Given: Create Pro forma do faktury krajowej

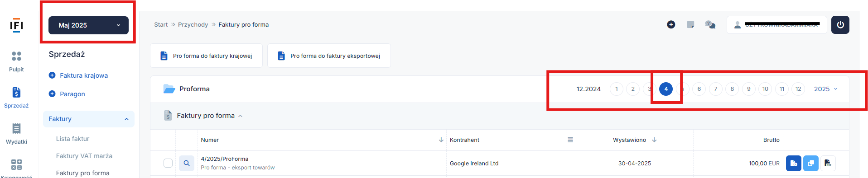Looking at the screenshot, I should click(x=206, y=56).
